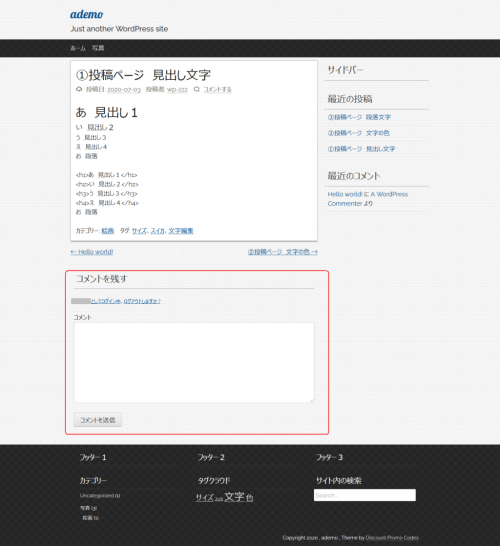Focus the コメント text area
The image size is (500, 546).
point(194,362)
